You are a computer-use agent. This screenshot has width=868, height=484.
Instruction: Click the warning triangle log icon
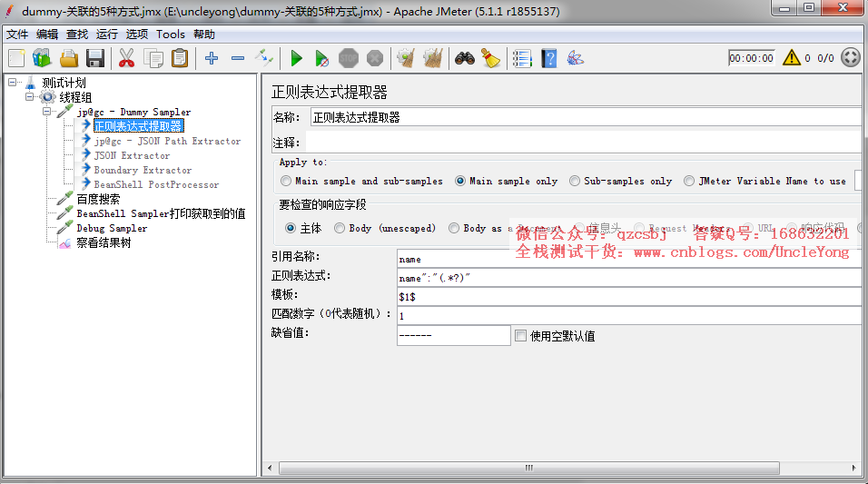click(x=792, y=57)
